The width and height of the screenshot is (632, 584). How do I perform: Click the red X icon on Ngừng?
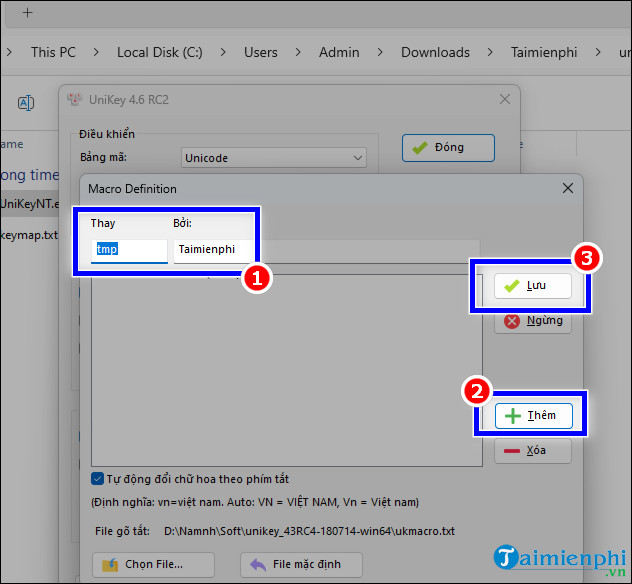(x=512, y=322)
